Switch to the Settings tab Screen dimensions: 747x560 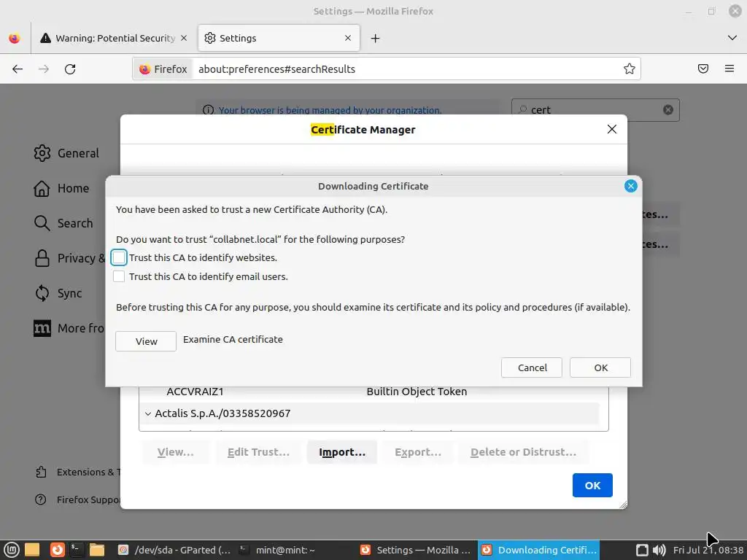(x=279, y=38)
